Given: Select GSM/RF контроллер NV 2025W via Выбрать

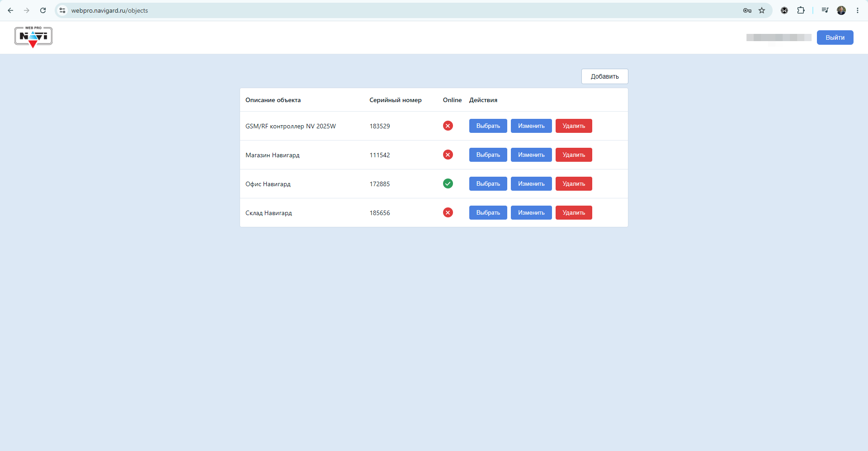Looking at the screenshot, I should pyautogui.click(x=488, y=126).
